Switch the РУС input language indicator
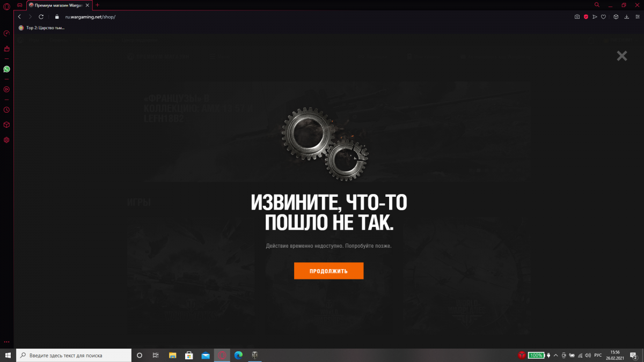The width and height of the screenshot is (644, 362). (x=598, y=355)
